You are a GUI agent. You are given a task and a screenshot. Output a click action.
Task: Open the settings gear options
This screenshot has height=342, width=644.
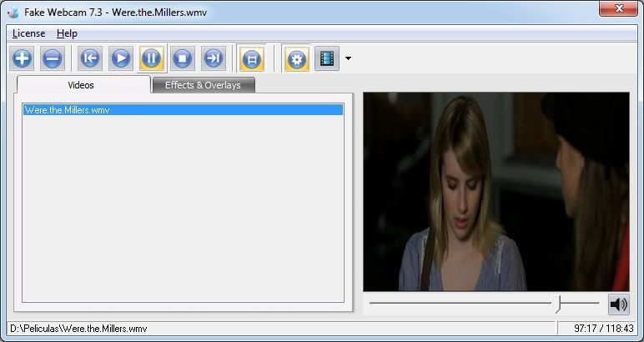pos(296,58)
